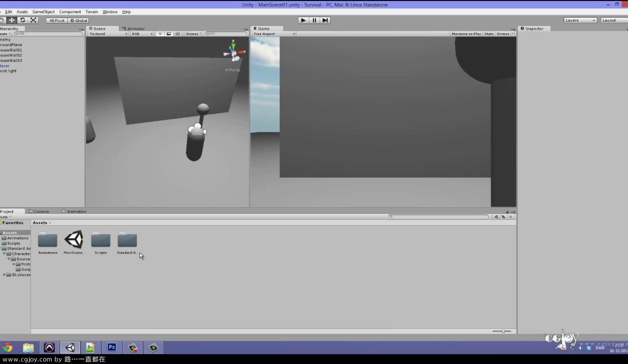628x364 pixels.
Task: Toggle the Pivot/Center handle position button
Action: click(x=56, y=21)
